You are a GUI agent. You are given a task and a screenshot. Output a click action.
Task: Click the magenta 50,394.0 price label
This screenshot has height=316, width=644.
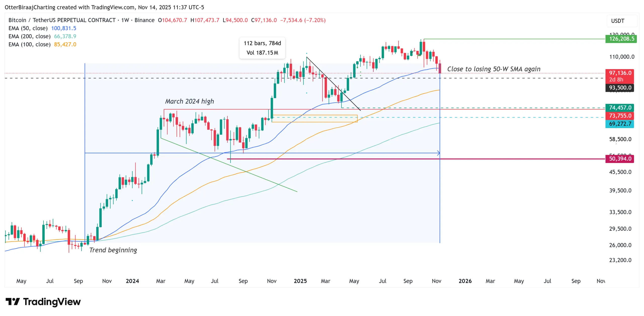[620, 159]
